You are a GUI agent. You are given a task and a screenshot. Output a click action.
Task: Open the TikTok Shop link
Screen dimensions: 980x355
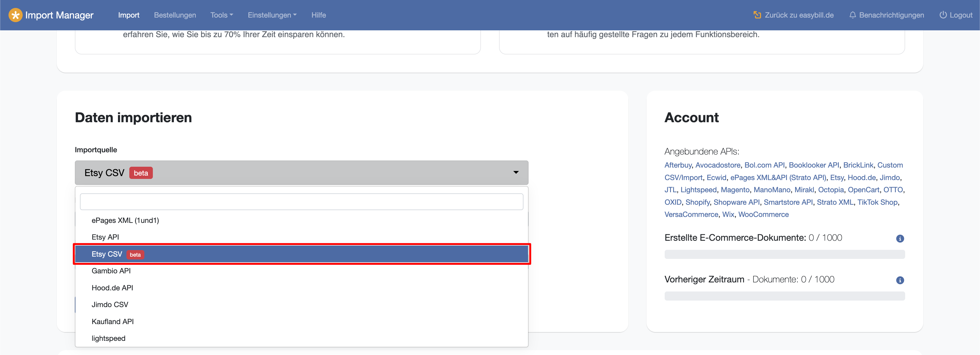[x=877, y=202]
